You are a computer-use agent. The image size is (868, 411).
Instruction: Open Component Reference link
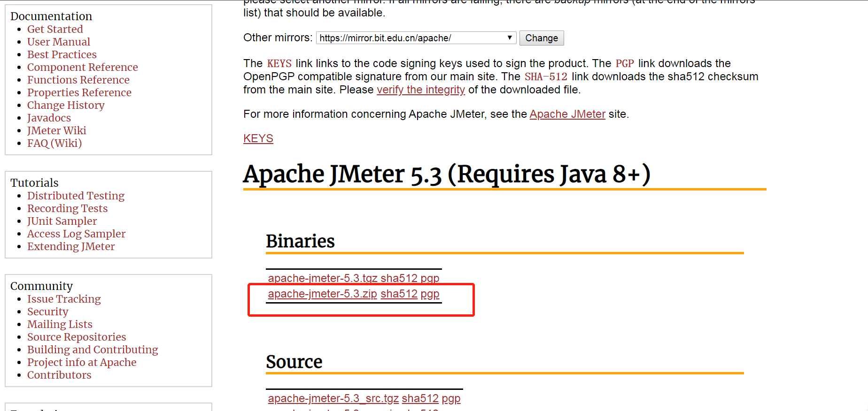(83, 67)
